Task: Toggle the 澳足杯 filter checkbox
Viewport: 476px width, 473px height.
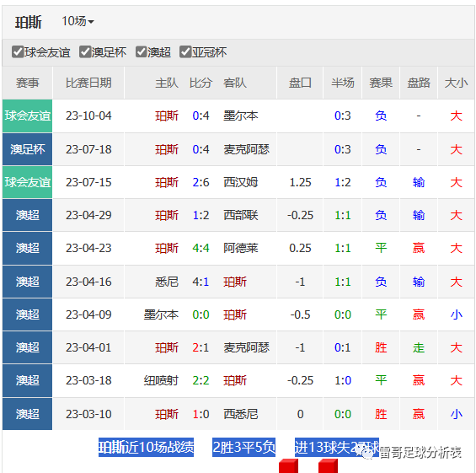Action: pos(85,52)
